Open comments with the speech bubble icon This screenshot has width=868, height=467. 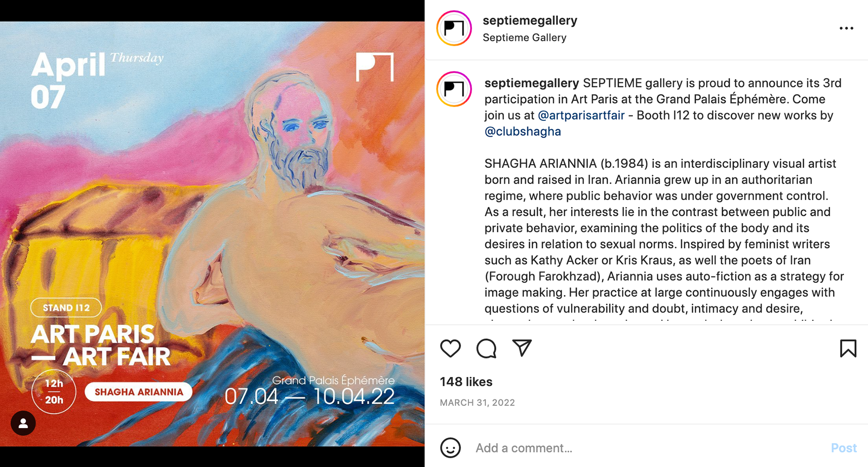tap(486, 348)
